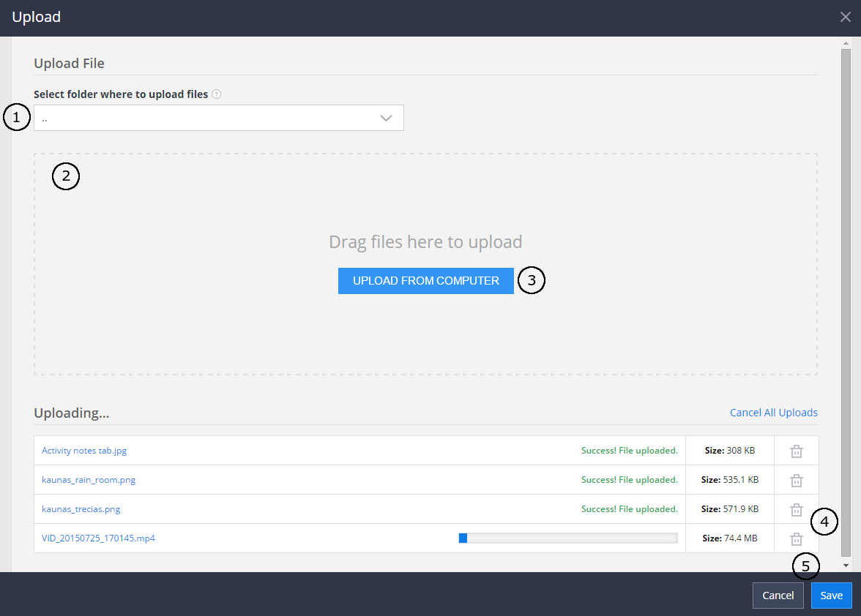The width and height of the screenshot is (861, 616).
Task: Delete the Activity notes tab.jpg upload
Action: 797,451
